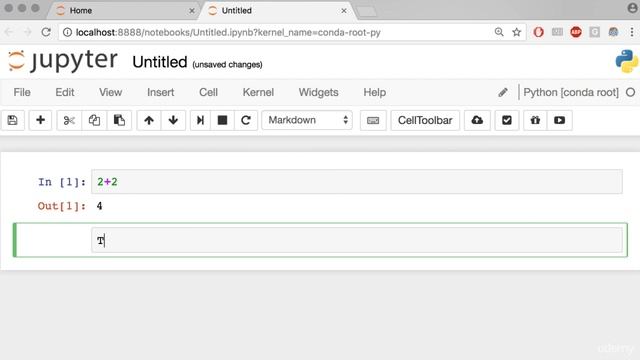Click the browser address bar URL
Viewport: 640px width, 360px height.
tap(228, 32)
